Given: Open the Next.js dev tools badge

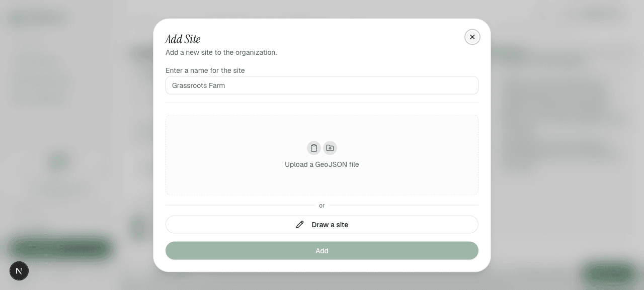Looking at the screenshot, I should (19, 271).
